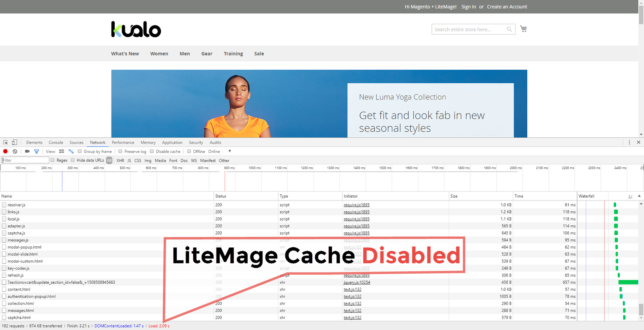Viewport: 644px width, 330px height.
Task: Open the Elements tab
Action: [34, 142]
